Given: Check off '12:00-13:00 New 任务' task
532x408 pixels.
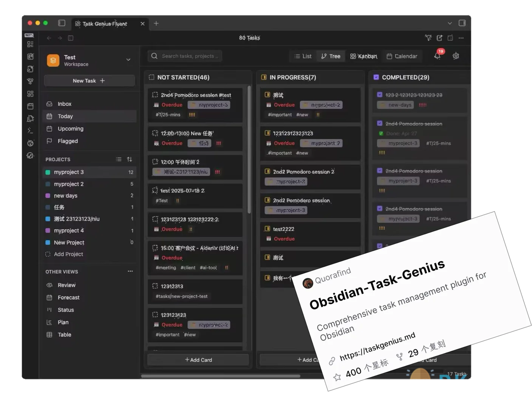Looking at the screenshot, I should click(155, 133).
